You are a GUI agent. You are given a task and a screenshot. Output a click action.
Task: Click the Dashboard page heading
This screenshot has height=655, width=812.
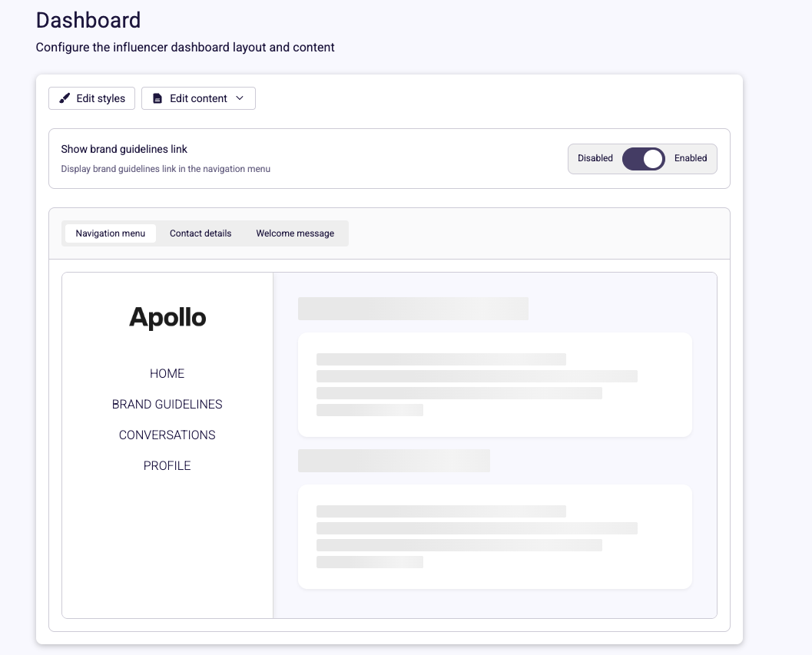pyautogui.click(x=88, y=20)
